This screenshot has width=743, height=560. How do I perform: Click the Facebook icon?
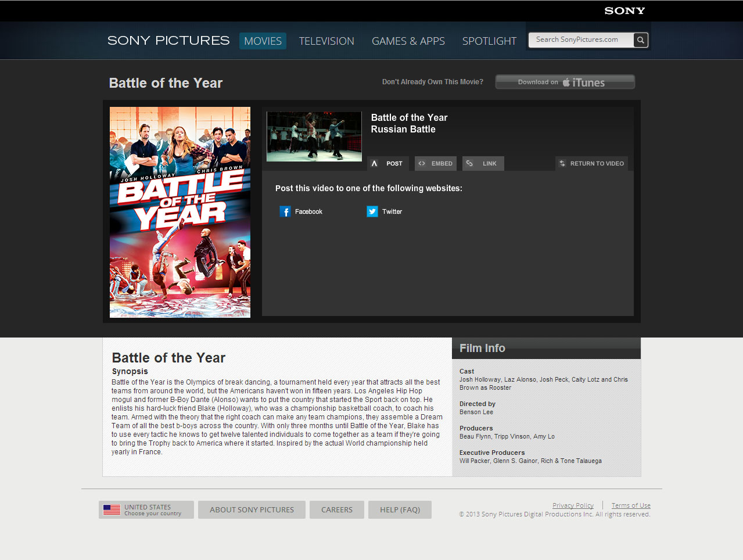pyautogui.click(x=285, y=211)
